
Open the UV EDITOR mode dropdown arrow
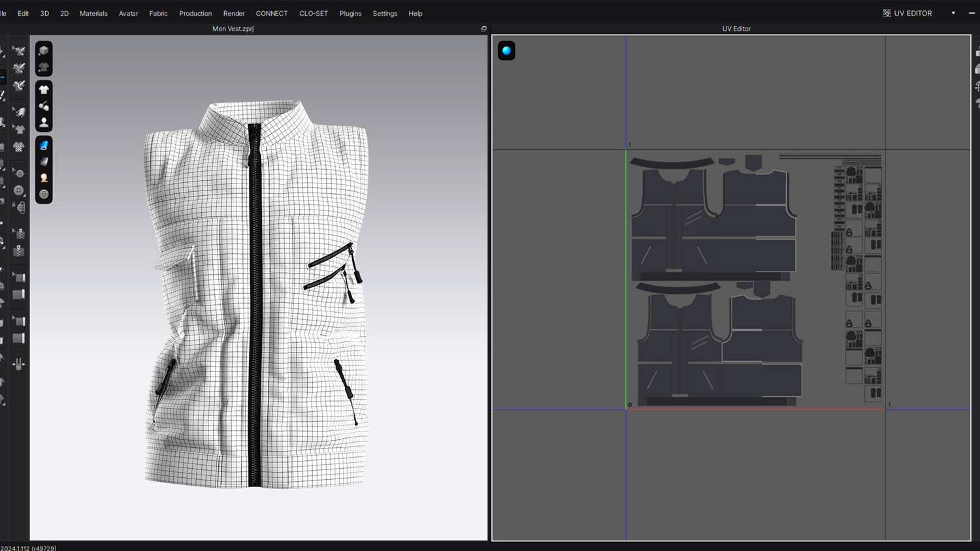coord(953,13)
